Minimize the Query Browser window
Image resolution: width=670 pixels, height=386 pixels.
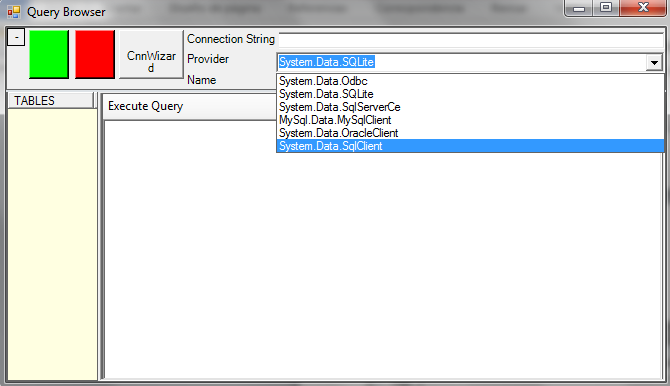(x=579, y=8)
